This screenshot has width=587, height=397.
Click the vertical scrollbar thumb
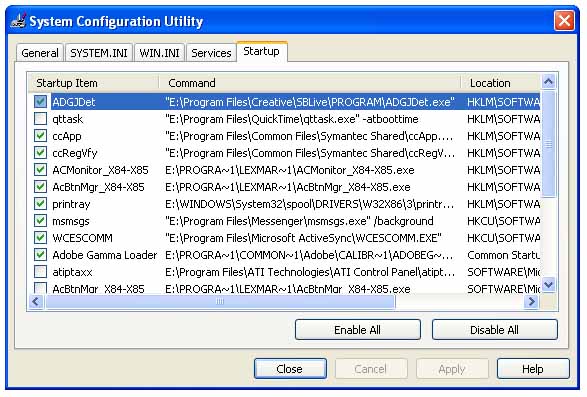point(548,144)
